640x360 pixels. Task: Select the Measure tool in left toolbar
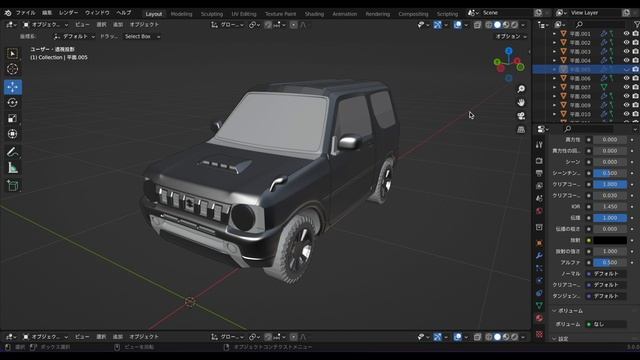pos(13,168)
